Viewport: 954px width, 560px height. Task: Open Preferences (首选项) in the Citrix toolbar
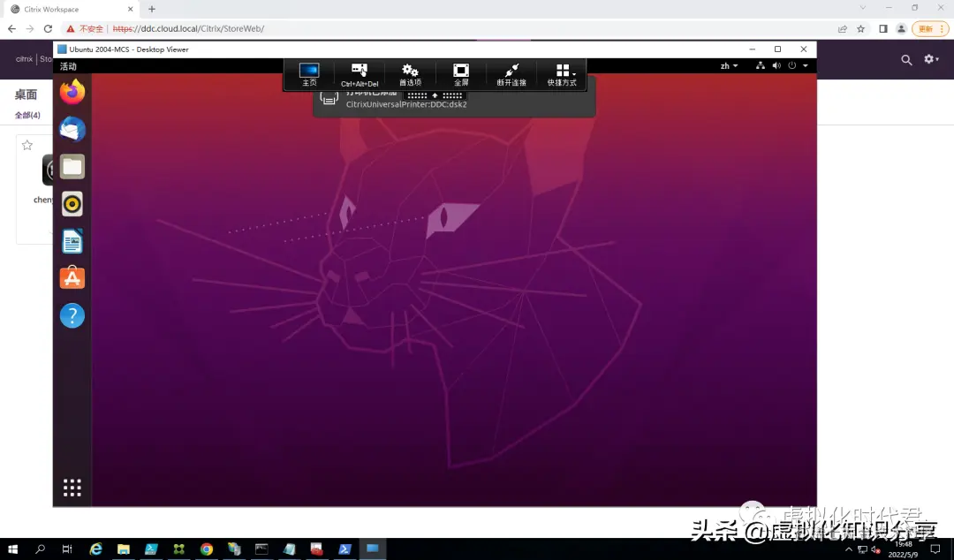410,74
